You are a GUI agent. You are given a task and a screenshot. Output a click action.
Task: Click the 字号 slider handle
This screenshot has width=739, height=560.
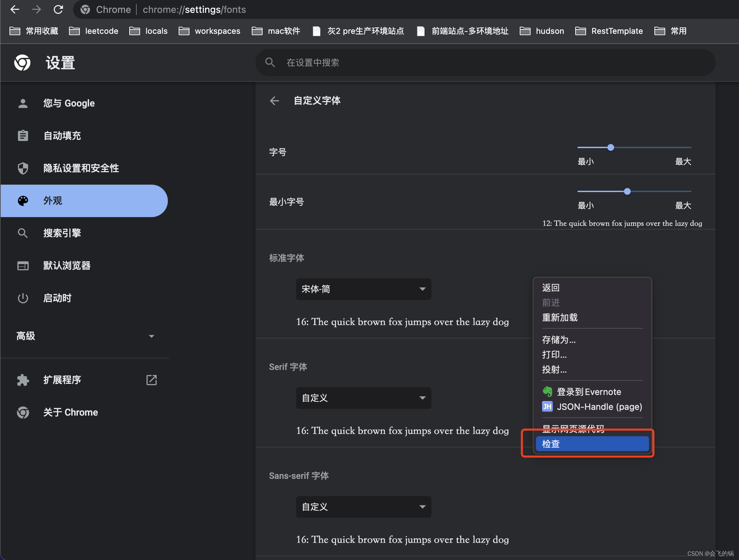click(611, 147)
